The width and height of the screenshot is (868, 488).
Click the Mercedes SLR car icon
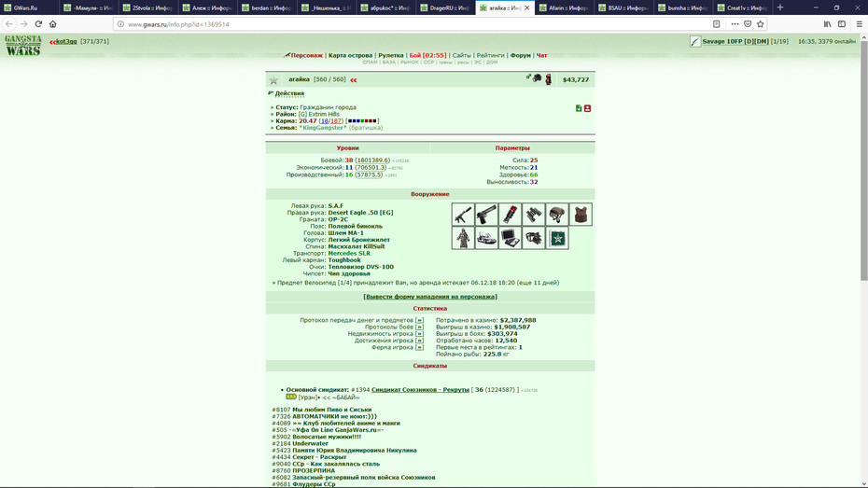tap(486, 238)
